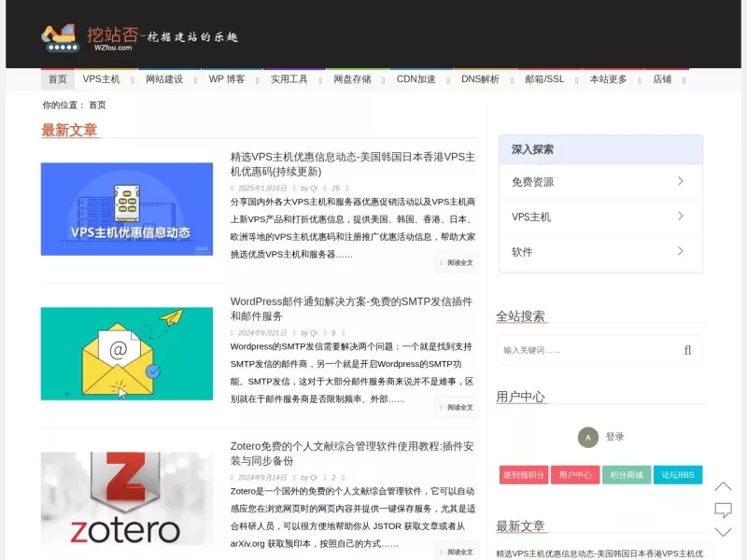Click the 论坛BBS blue button

click(x=678, y=475)
